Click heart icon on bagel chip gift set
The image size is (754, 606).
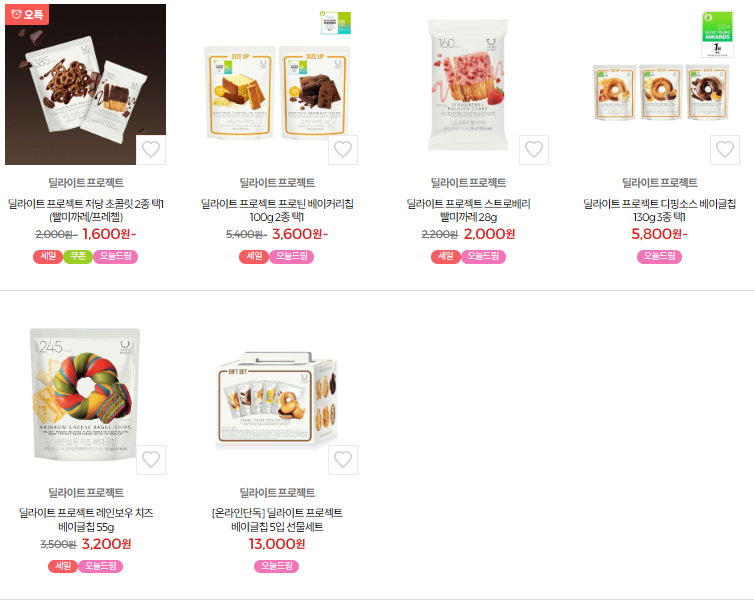[343, 460]
